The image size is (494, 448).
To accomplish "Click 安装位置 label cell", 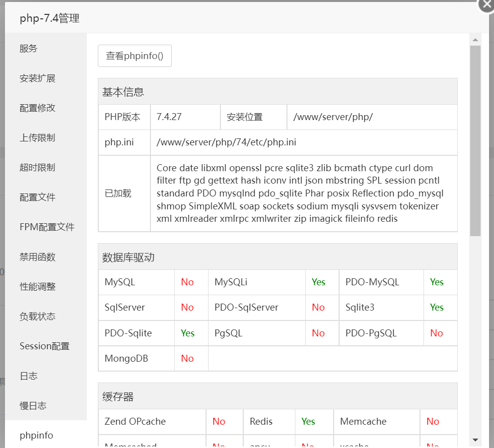I will point(253,117).
